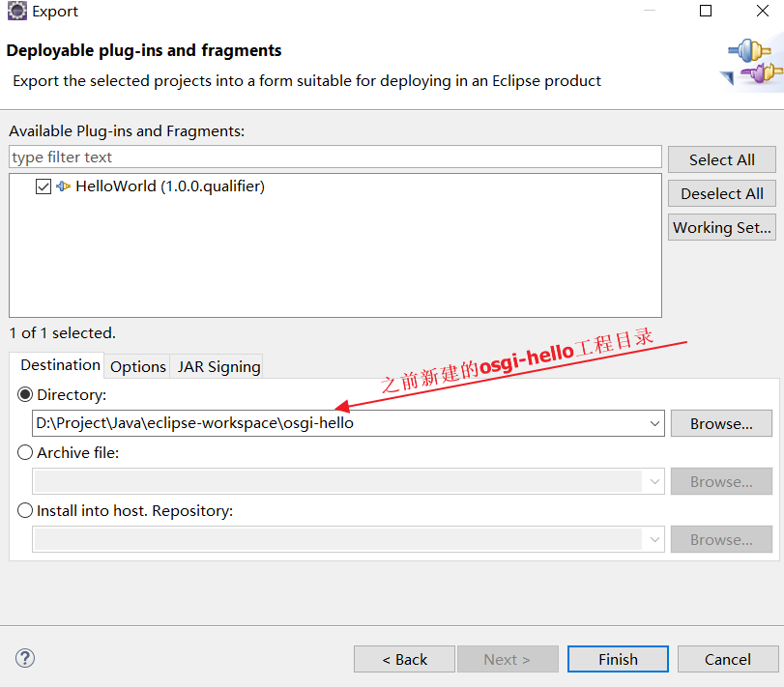The image size is (784, 687).
Task: Open the Working Set dialog
Action: 722,227
